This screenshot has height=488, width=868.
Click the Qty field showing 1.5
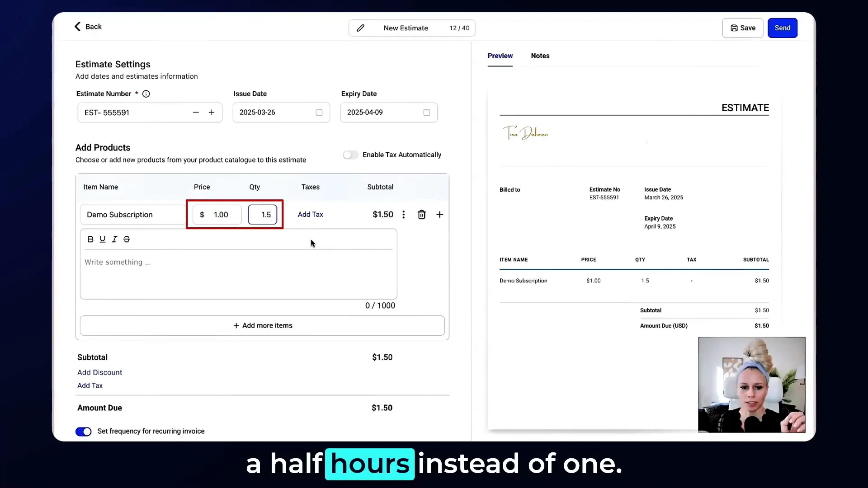click(262, 215)
